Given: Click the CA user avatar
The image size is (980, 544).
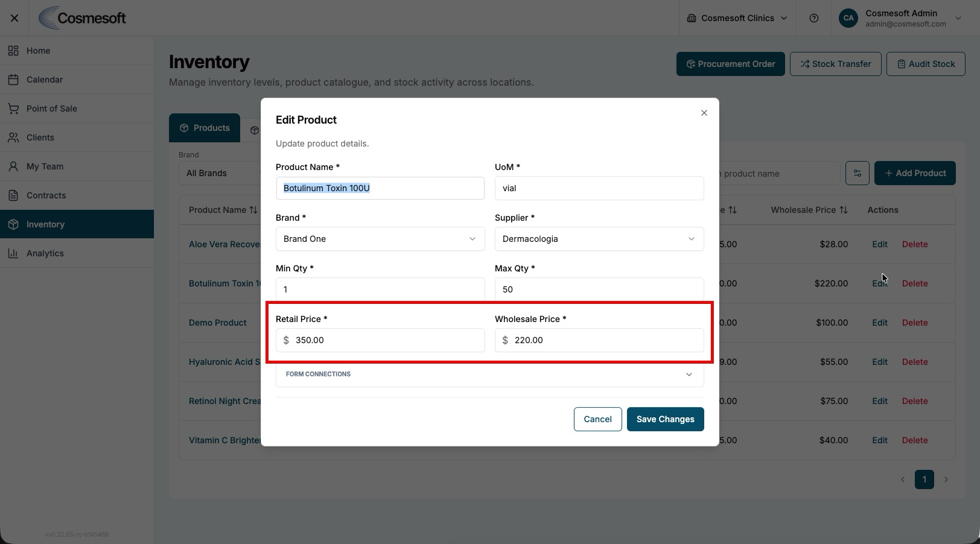Looking at the screenshot, I should click(x=848, y=18).
